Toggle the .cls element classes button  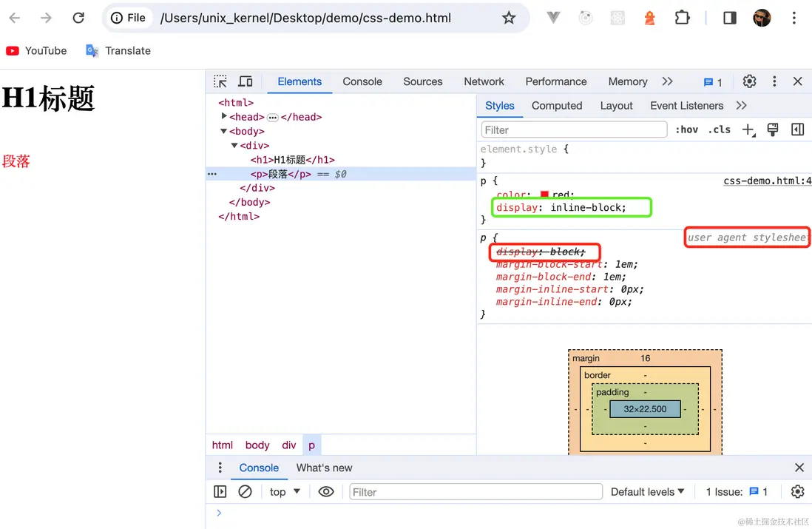(x=719, y=129)
